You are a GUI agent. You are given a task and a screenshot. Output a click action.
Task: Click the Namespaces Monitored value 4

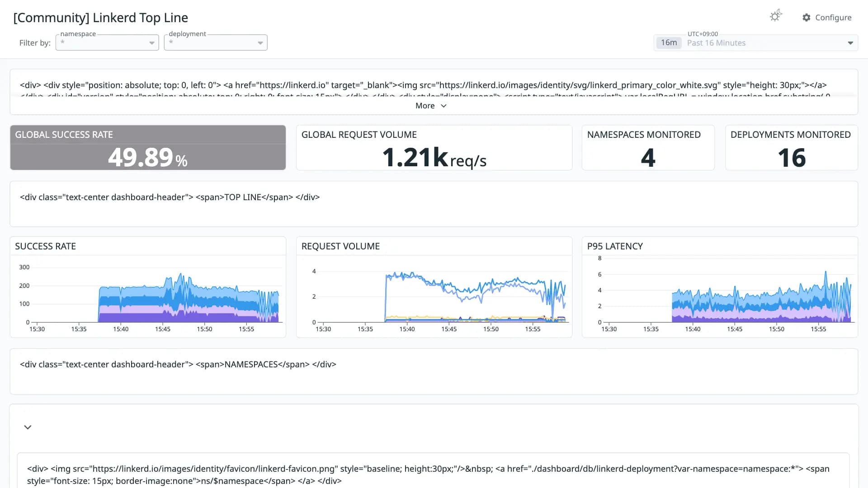tap(648, 158)
